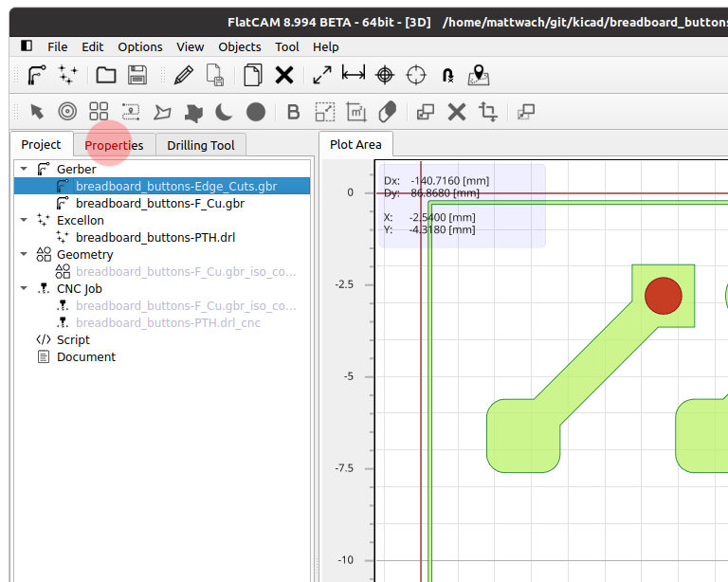Select the Eraser tool icon
728x582 pixels.
387,112
